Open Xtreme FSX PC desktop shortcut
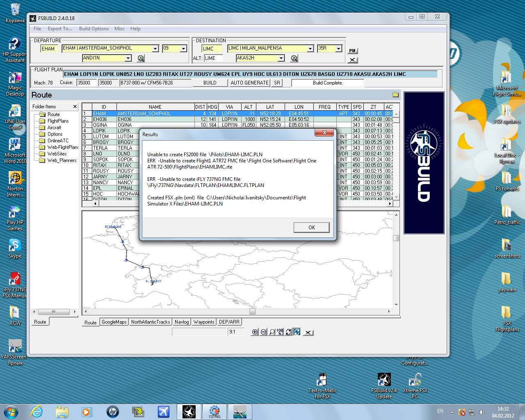The height and width of the screenshot is (420, 525). point(415,386)
